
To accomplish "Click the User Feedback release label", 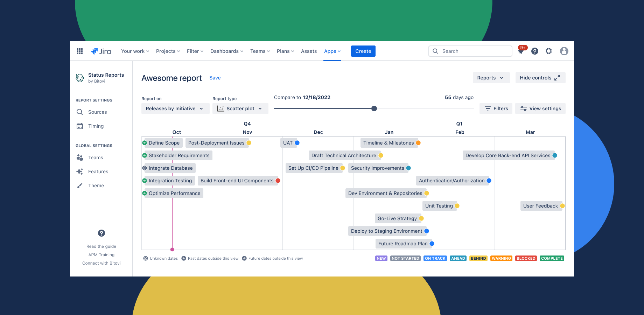I will (x=541, y=206).
